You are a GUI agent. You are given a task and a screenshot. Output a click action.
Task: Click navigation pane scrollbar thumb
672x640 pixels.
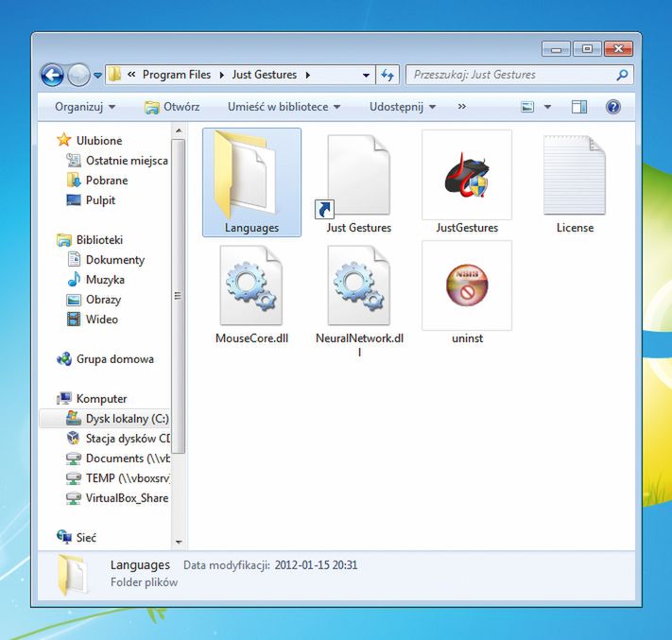coord(179,296)
